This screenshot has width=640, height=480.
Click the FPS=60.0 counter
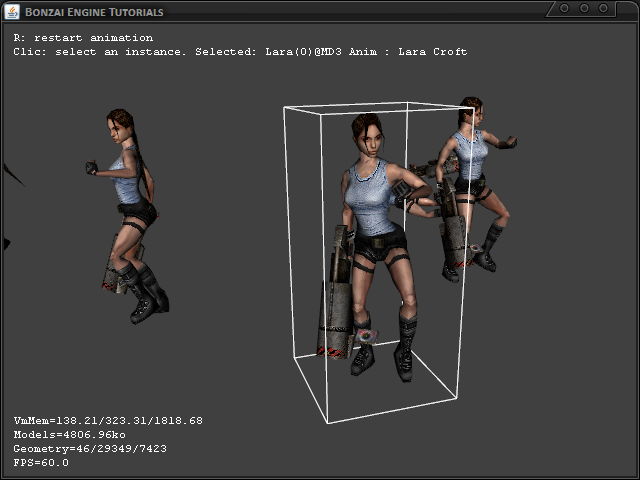tap(41, 463)
